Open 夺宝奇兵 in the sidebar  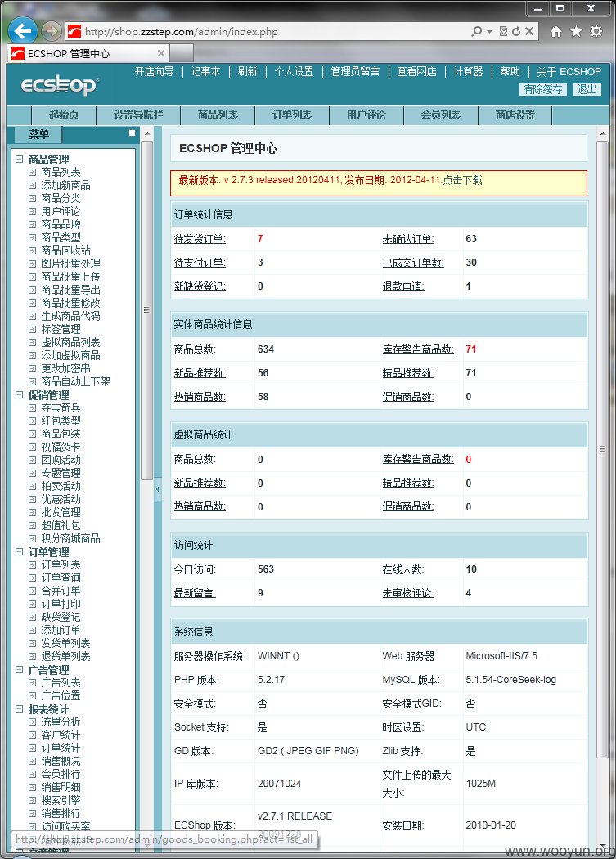click(x=61, y=407)
